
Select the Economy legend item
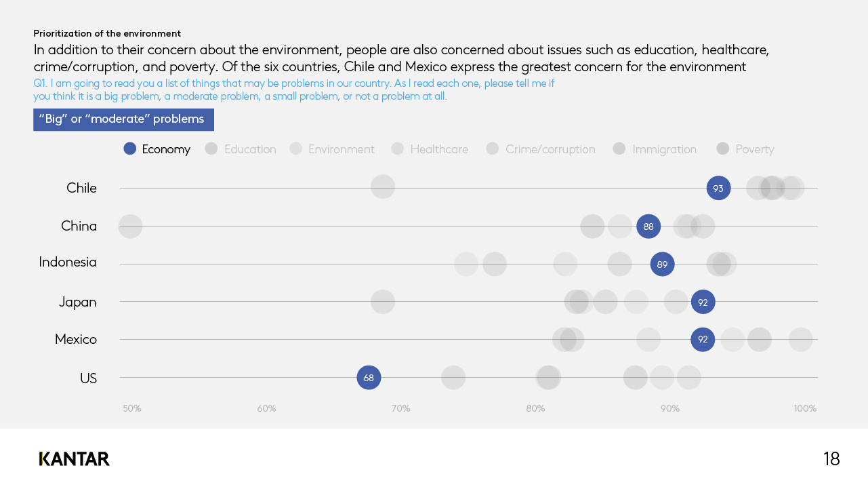pos(157,149)
